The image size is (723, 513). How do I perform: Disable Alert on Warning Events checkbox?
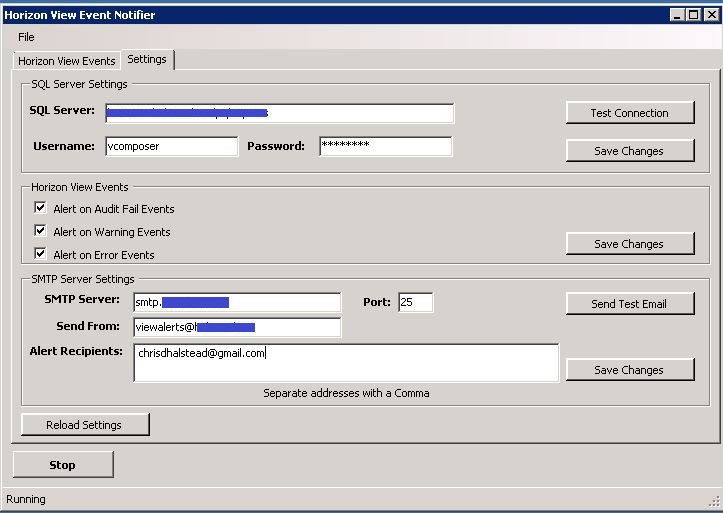41,231
